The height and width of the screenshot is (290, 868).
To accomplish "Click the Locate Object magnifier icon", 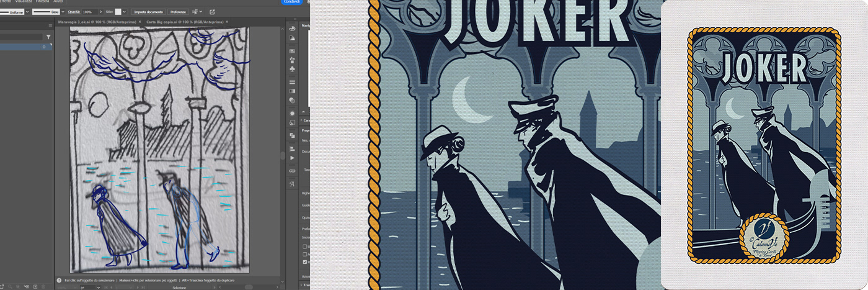I will click(11, 286).
